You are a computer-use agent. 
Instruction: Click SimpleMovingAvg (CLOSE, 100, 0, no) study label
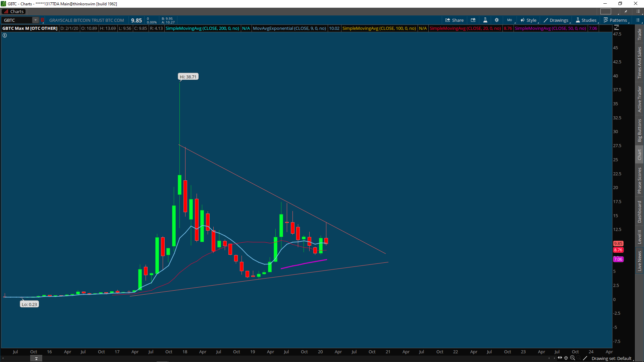[379, 28]
